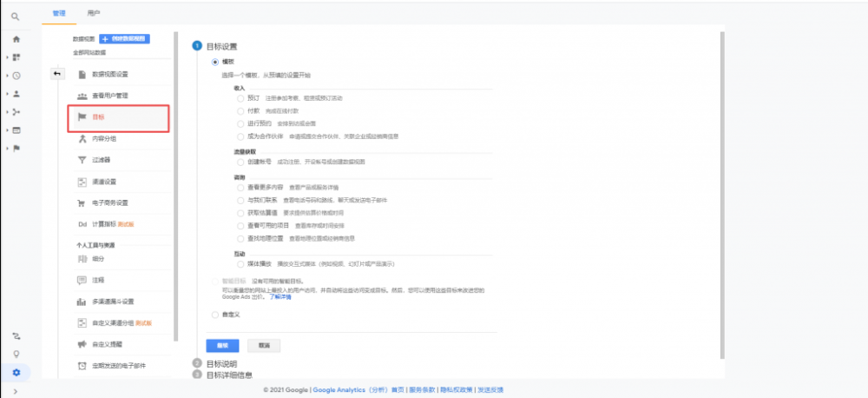The width and height of the screenshot is (868, 398).
Task: Open the Admin gear icon
Action: tap(16, 373)
